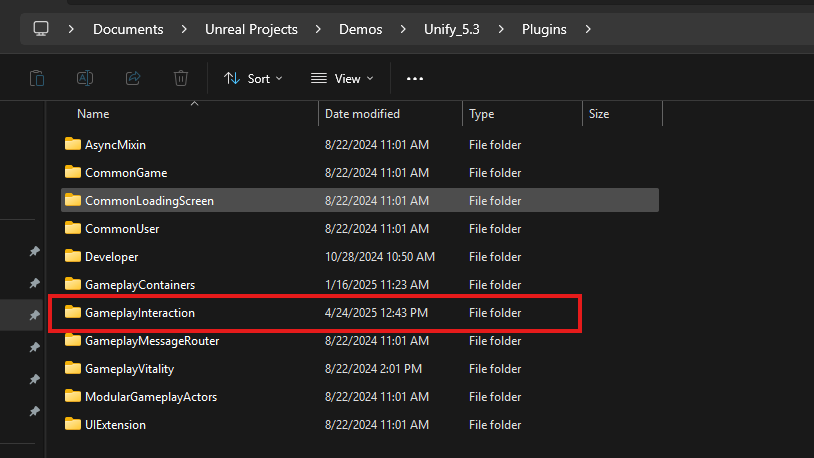Click the Delete trash can icon
The width and height of the screenshot is (814, 458).
pos(181,78)
